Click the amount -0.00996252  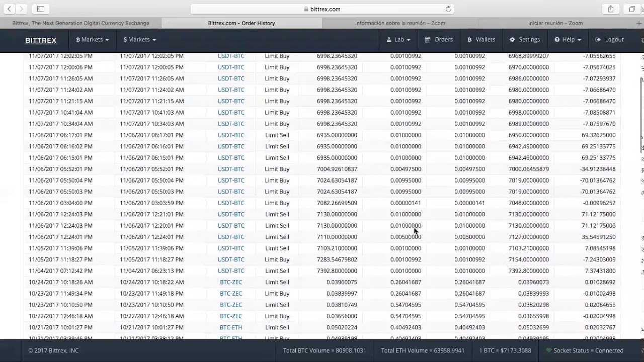point(599,203)
